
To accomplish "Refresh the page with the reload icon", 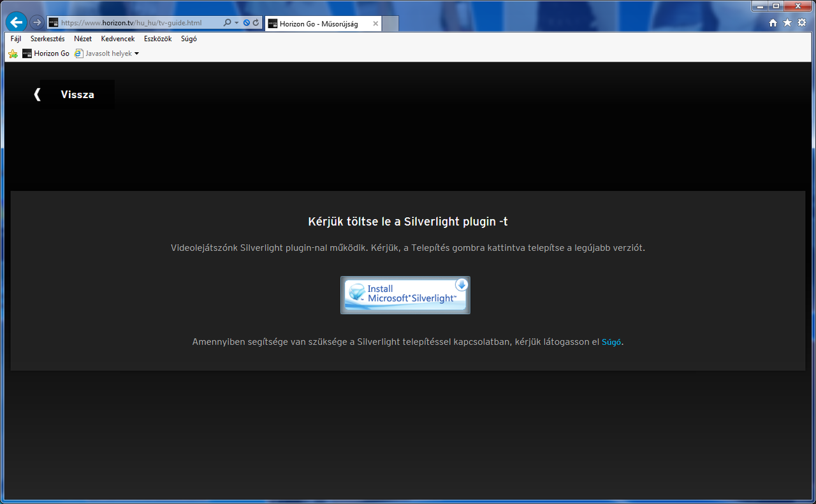I will (x=256, y=23).
